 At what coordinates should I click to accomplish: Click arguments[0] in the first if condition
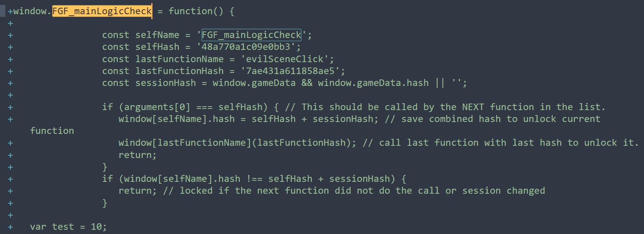(157, 107)
